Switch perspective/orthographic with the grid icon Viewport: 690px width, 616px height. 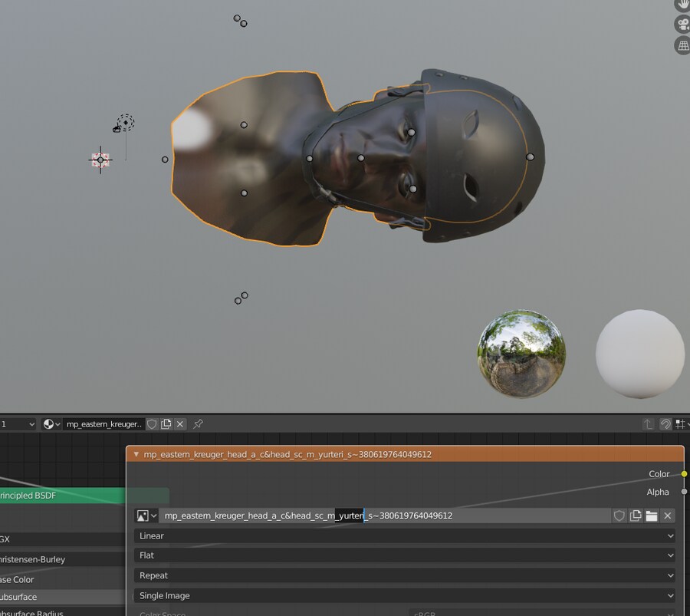[x=682, y=46]
